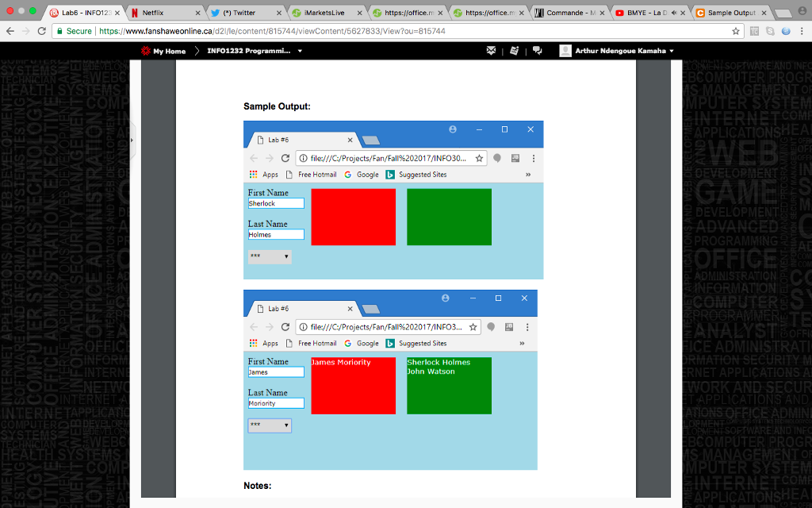This screenshot has width=812, height=508.
Task: Click the First Name field containing Sherlock
Action: click(x=276, y=204)
